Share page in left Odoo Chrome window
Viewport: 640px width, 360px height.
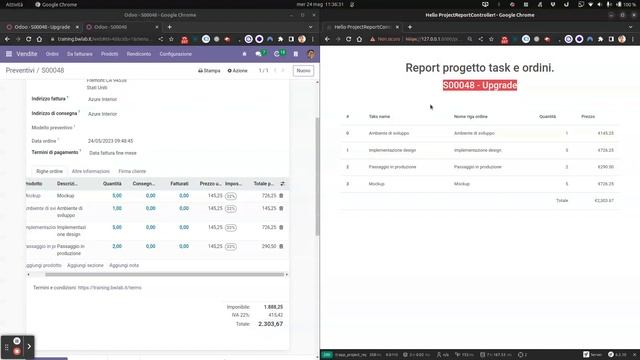161,39
